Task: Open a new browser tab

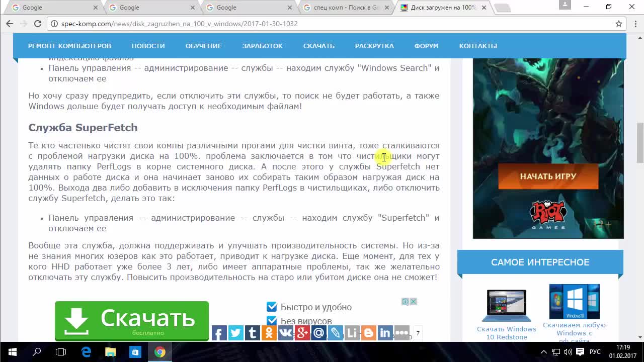Action: [502, 8]
